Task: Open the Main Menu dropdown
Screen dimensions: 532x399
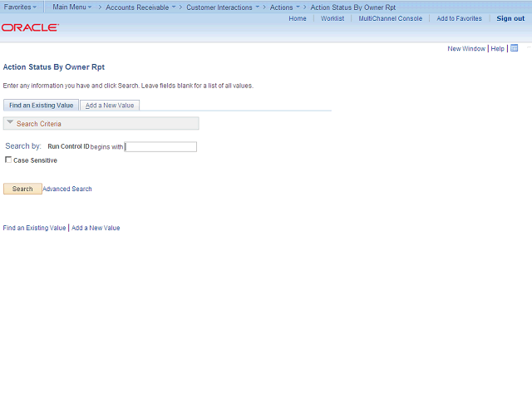Action: pos(72,7)
